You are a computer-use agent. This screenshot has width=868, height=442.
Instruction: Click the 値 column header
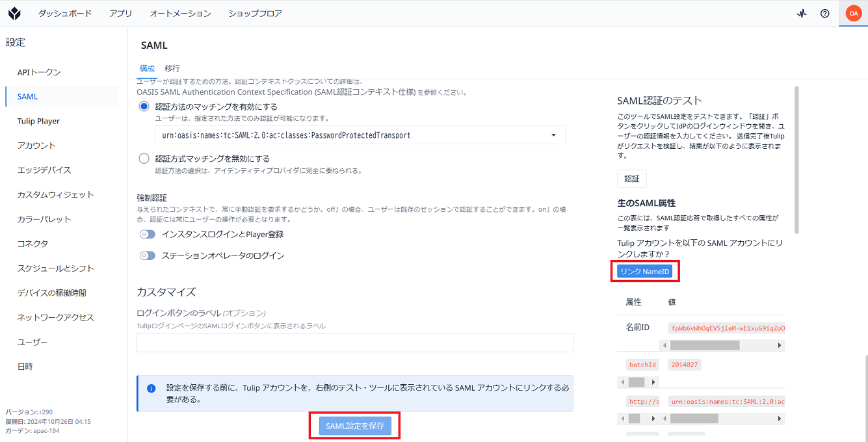(672, 302)
